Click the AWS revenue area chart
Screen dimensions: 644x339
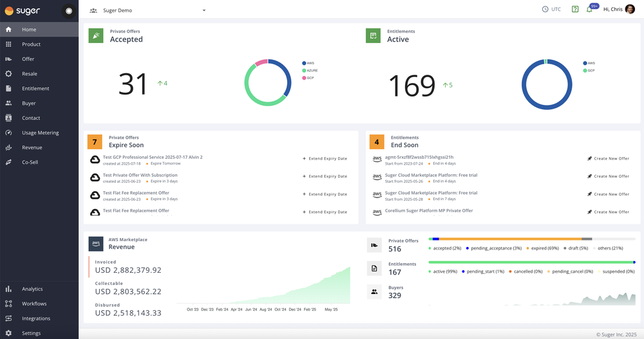point(263,286)
